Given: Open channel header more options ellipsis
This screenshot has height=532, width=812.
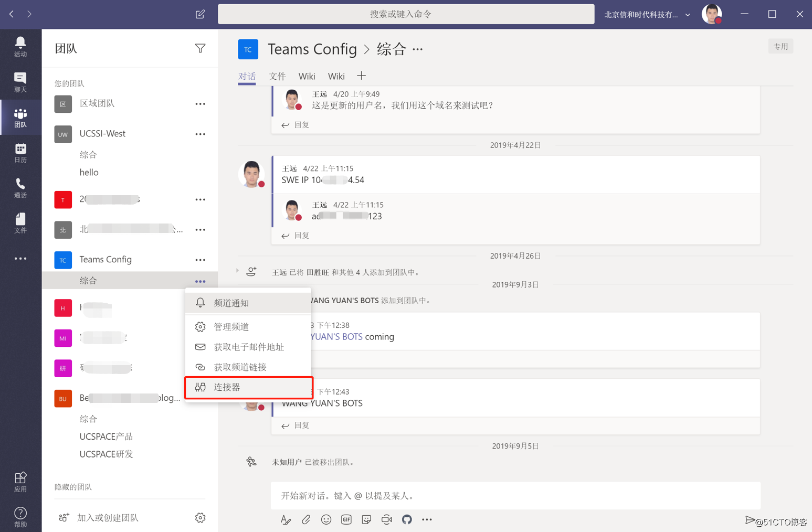Looking at the screenshot, I should (x=417, y=49).
